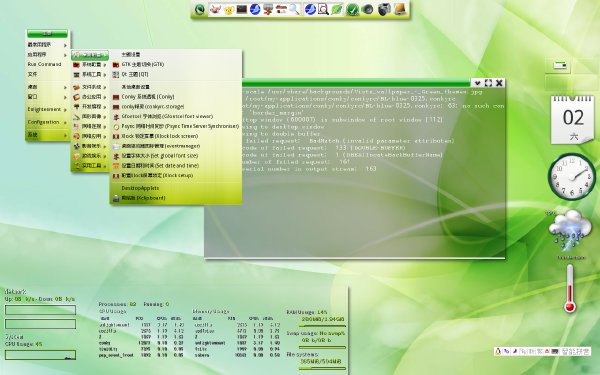Click the 智能拼音 input method indicator
Screen dimensions: 600x375
[576, 351]
